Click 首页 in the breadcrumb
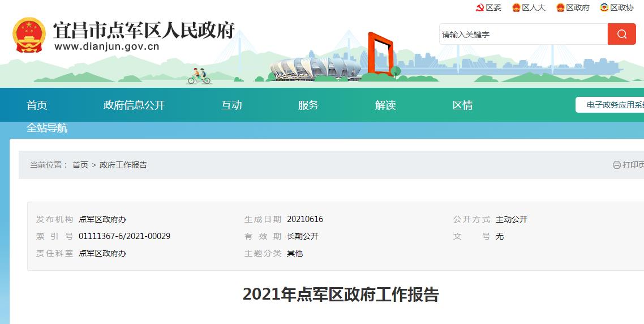Viewport: 644px width, 324px height. click(x=80, y=165)
